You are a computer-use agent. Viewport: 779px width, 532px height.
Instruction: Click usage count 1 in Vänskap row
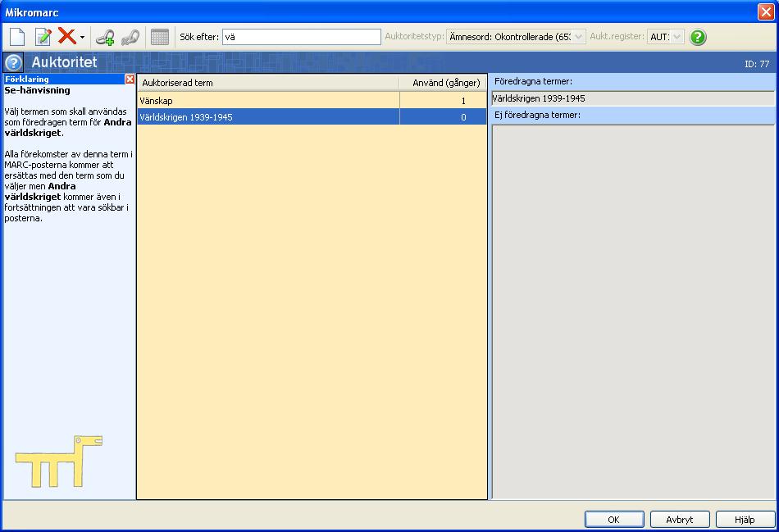click(463, 101)
